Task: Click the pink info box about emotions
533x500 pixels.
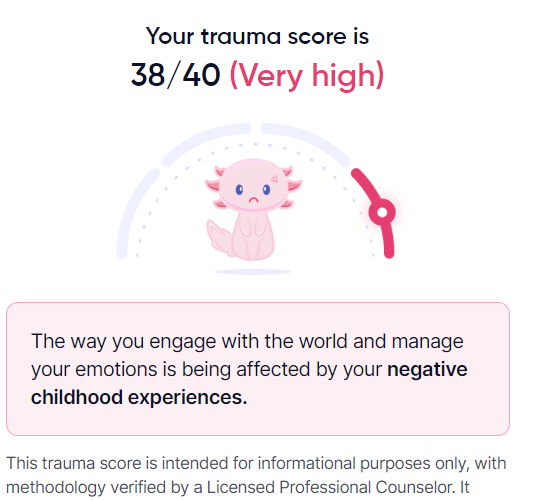Action: coord(258,369)
